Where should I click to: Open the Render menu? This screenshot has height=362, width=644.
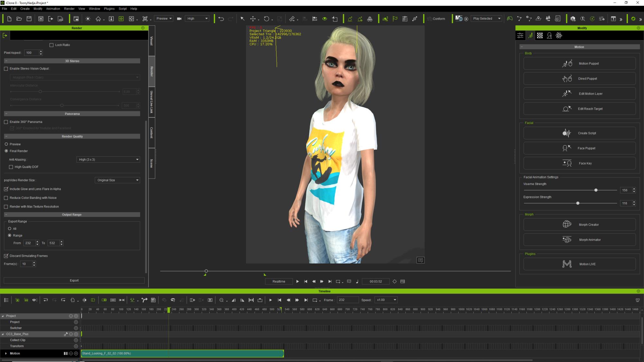69,9
